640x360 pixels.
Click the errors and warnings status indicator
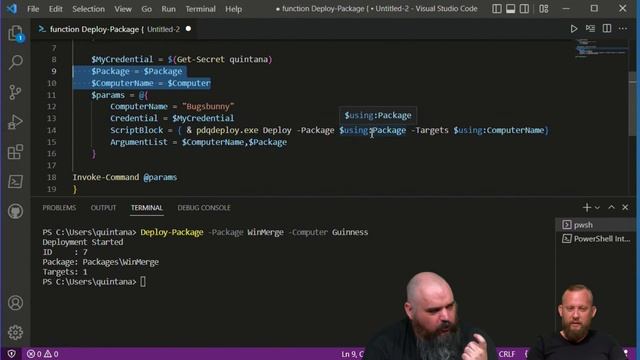tap(42, 354)
